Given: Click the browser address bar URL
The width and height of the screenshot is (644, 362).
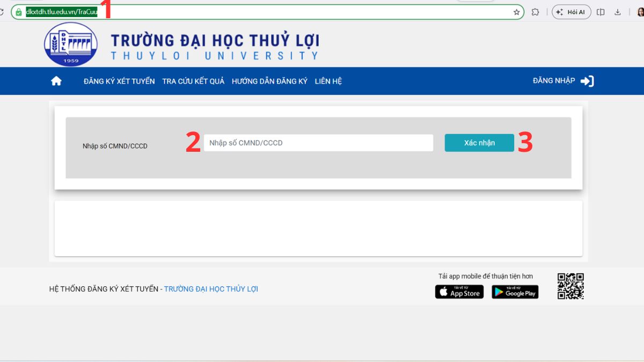Looking at the screenshot, I should coord(62,12).
